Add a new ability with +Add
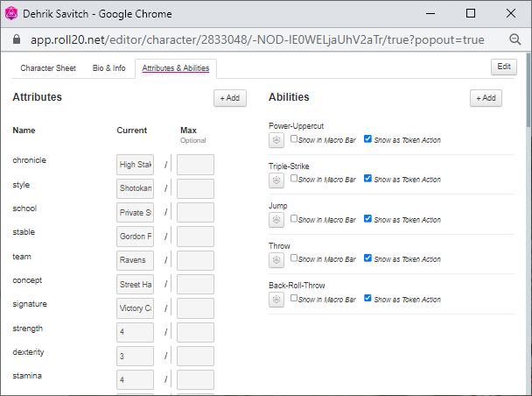 click(486, 98)
